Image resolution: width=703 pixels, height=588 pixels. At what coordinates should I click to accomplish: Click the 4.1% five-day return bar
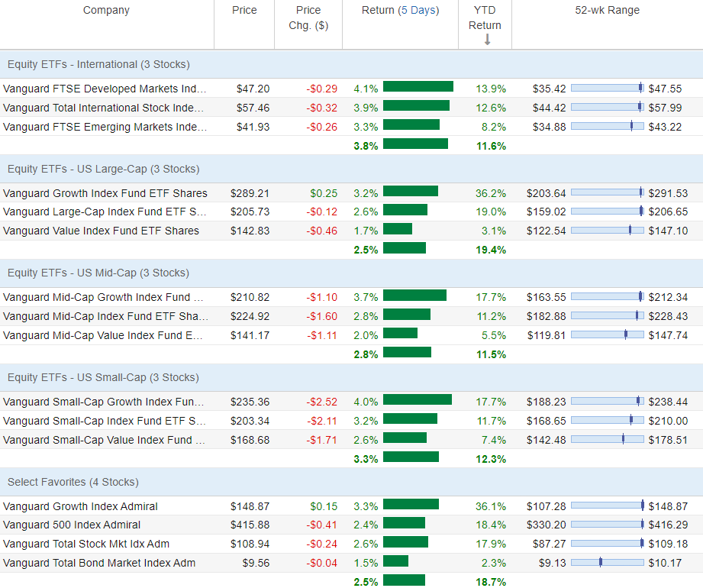pyautogui.click(x=418, y=86)
